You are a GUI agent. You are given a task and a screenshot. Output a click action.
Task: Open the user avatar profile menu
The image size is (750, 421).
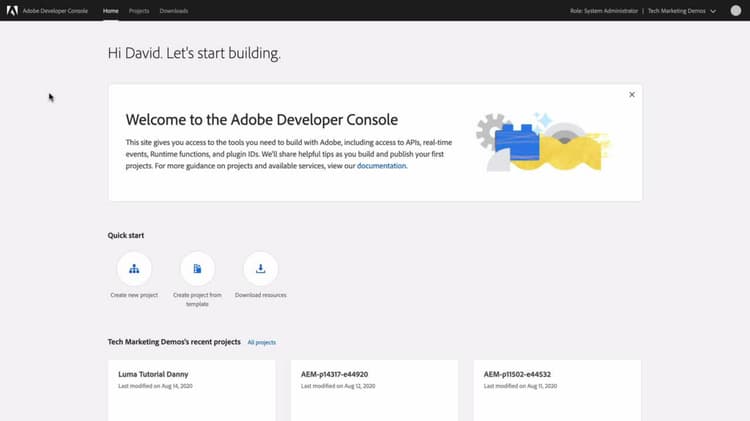(x=736, y=11)
